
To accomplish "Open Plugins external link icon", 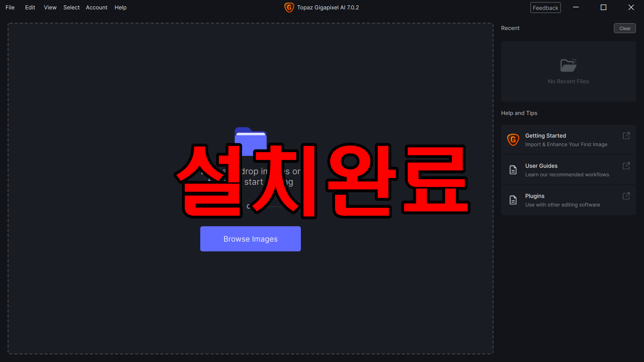I will [x=626, y=196].
